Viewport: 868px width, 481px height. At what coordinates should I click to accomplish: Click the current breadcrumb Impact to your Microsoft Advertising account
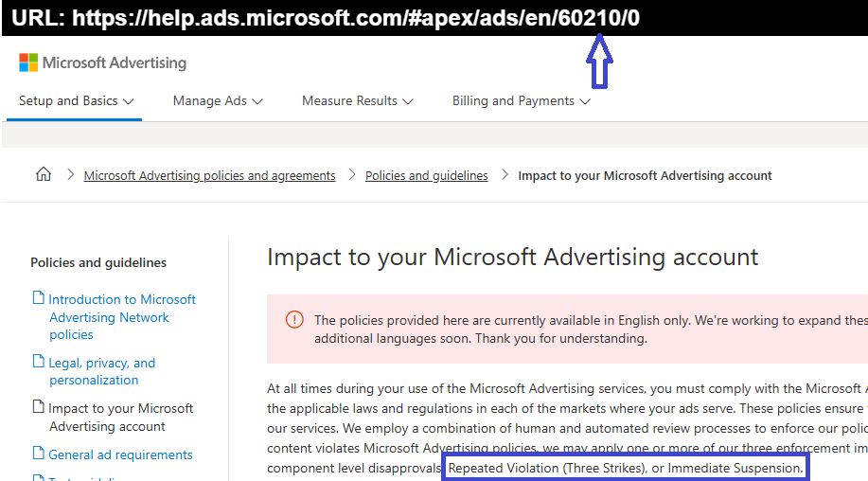[645, 175]
